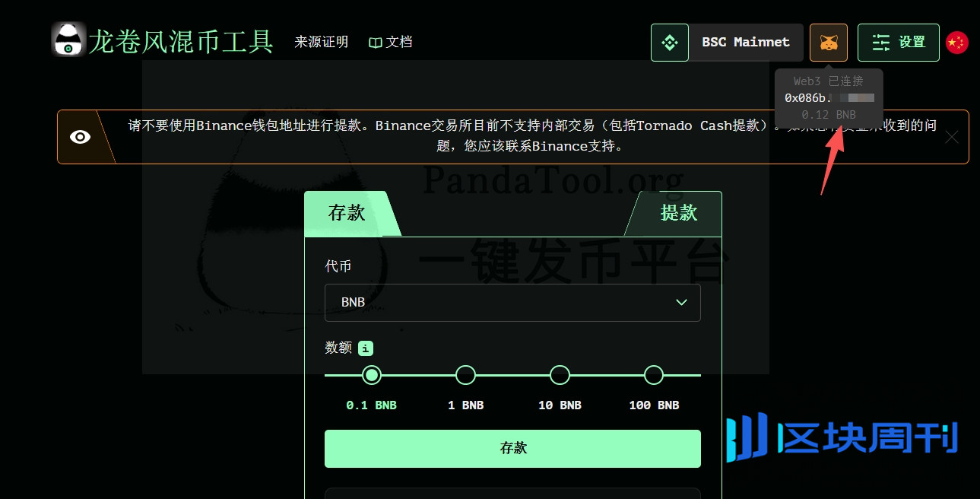The image size is (980, 499).
Task: Open the BSC Mainnet network selector
Action: 745,43
